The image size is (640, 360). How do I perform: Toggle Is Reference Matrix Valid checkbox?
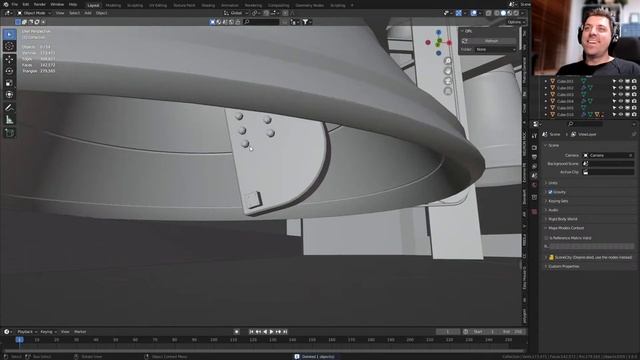547,238
